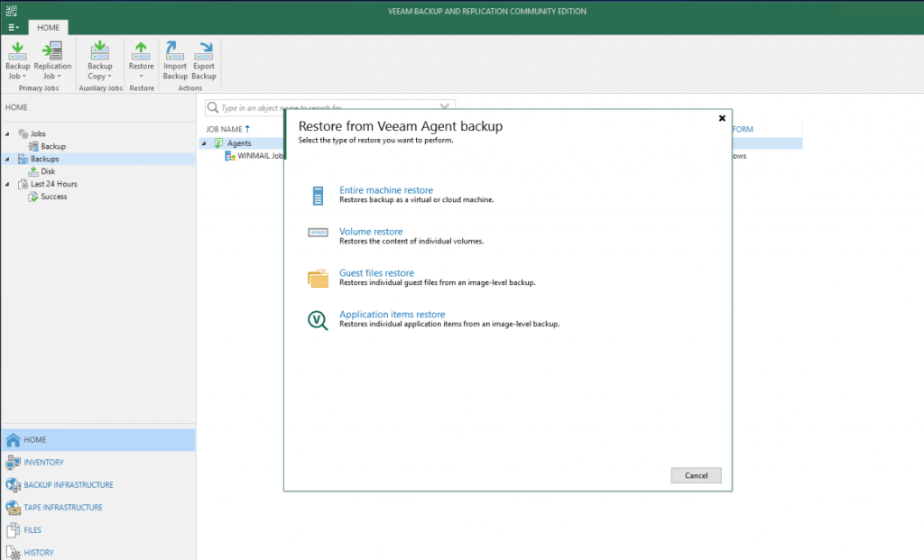Click the Volume restore link

point(371,232)
